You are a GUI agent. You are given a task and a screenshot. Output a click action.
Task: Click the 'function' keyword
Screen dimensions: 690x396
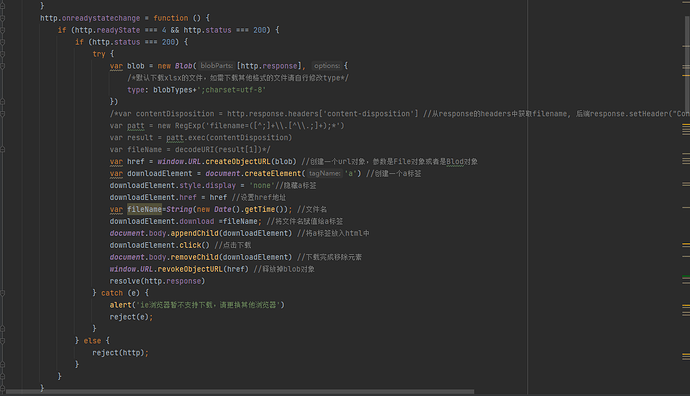click(171, 18)
